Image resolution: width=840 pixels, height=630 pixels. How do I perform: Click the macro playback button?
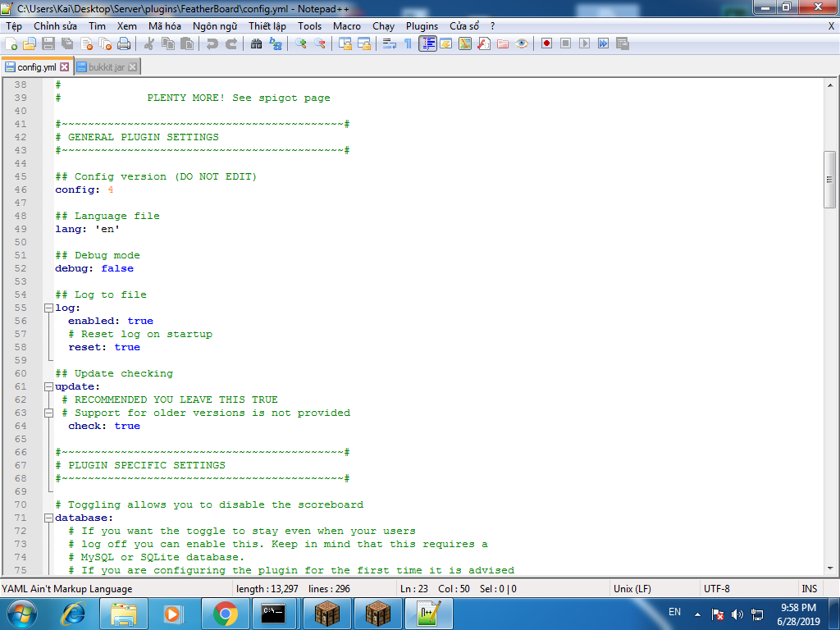tap(584, 44)
